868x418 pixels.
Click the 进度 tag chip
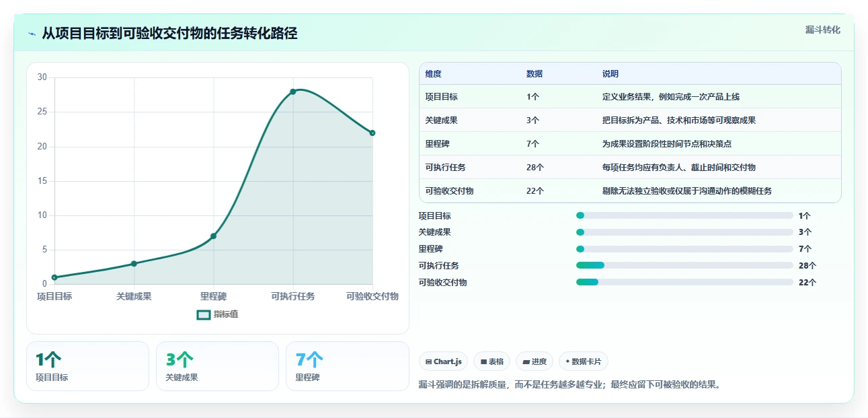point(535,361)
